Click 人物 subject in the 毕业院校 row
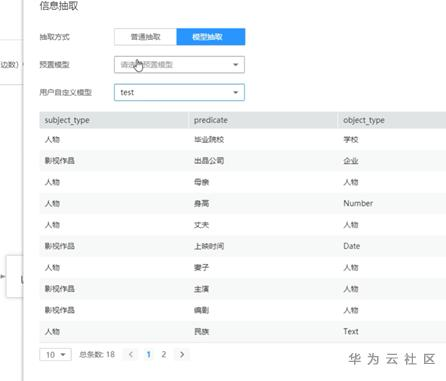The height and width of the screenshot is (381, 446). [x=52, y=139]
